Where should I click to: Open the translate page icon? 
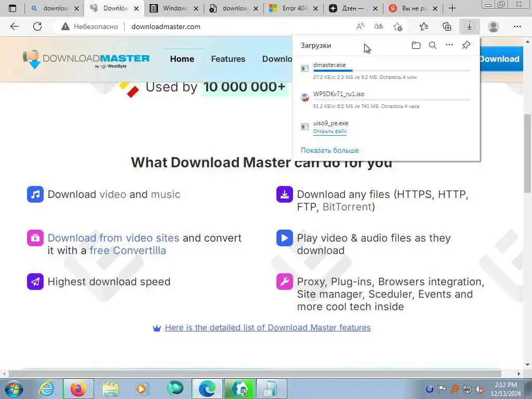click(379, 26)
